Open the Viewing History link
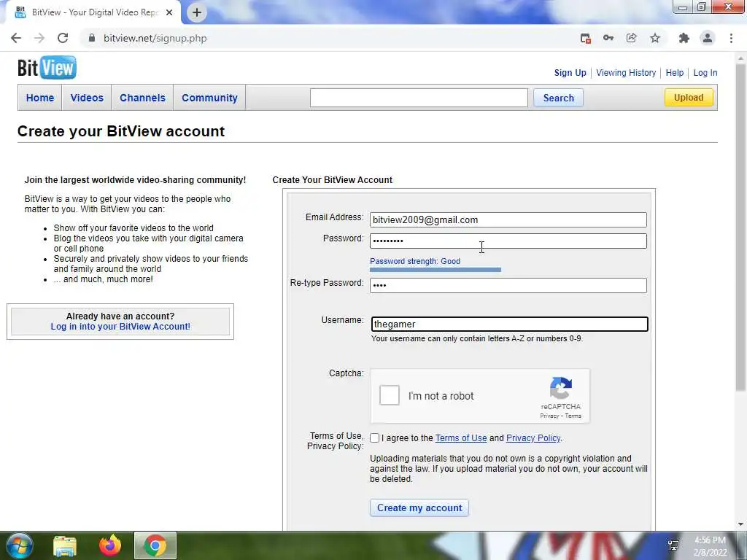747x560 pixels. click(x=626, y=73)
